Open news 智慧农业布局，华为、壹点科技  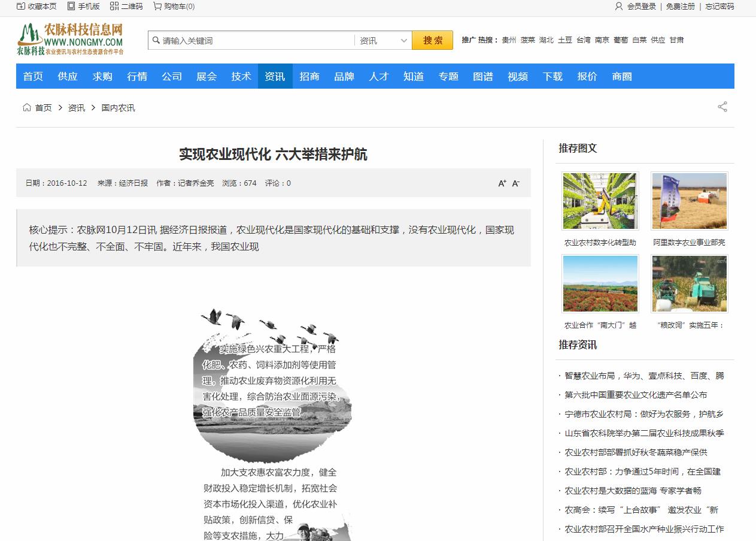644,376
